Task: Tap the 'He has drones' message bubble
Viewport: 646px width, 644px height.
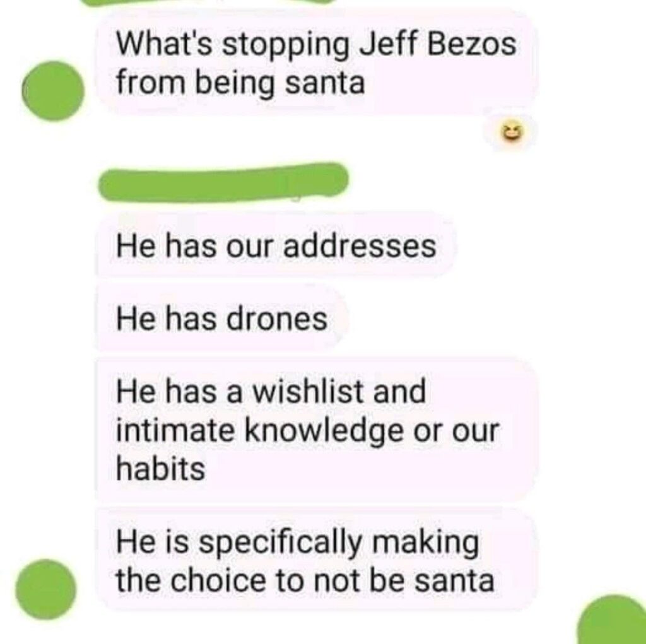Action: [221, 319]
